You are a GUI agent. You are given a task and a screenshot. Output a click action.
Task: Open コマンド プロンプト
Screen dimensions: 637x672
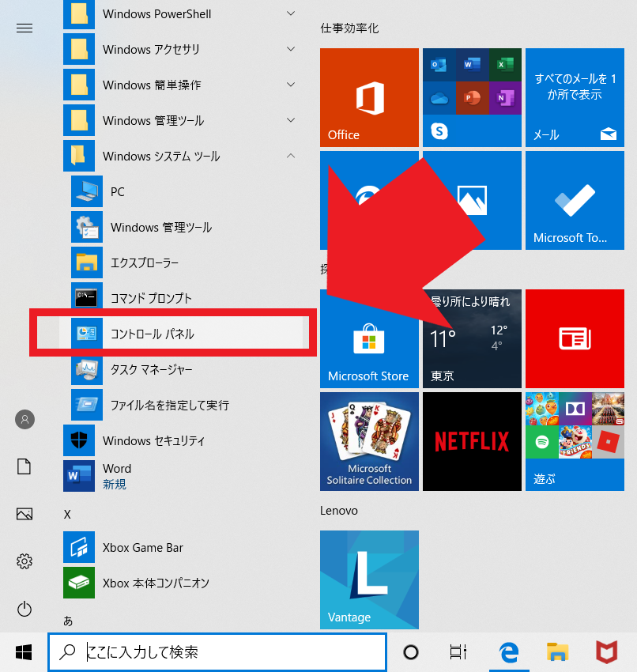tap(182, 298)
